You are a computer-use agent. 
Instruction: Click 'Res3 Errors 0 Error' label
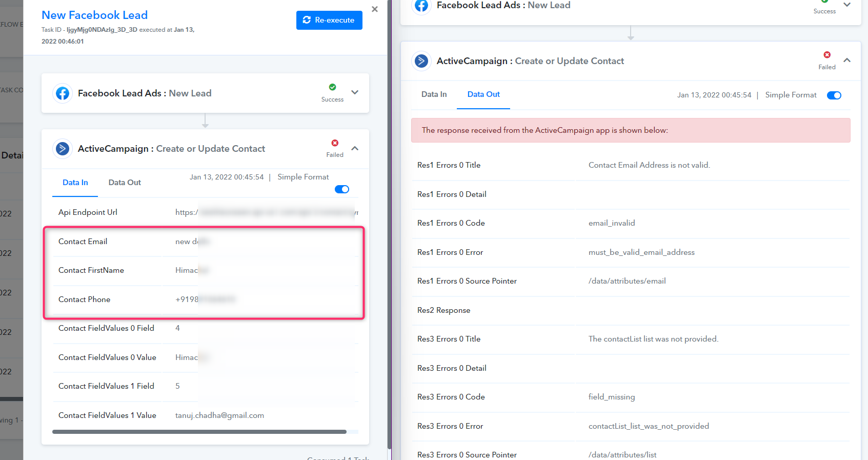point(450,426)
